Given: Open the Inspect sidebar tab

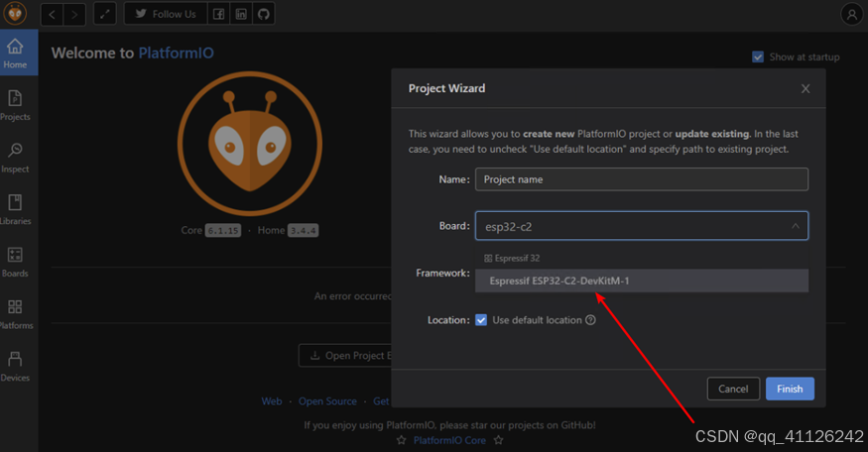Looking at the screenshot, I should (x=18, y=158).
